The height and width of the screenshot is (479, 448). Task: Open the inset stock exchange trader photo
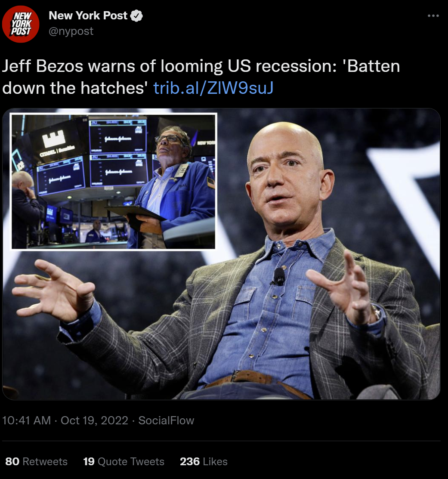click(113, 182)
